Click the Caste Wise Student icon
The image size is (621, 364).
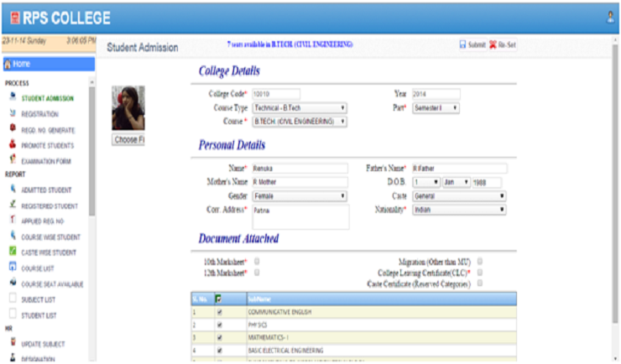tap(12, 251)
